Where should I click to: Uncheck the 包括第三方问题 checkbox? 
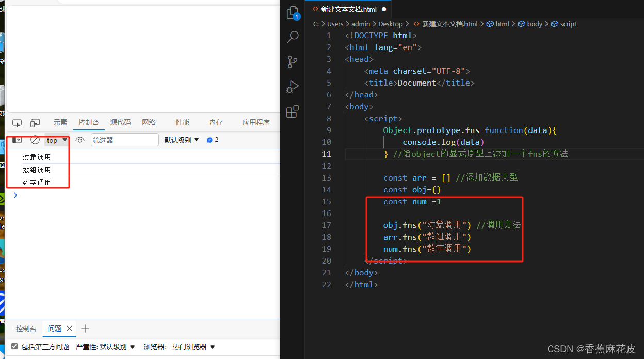[14, 346]
